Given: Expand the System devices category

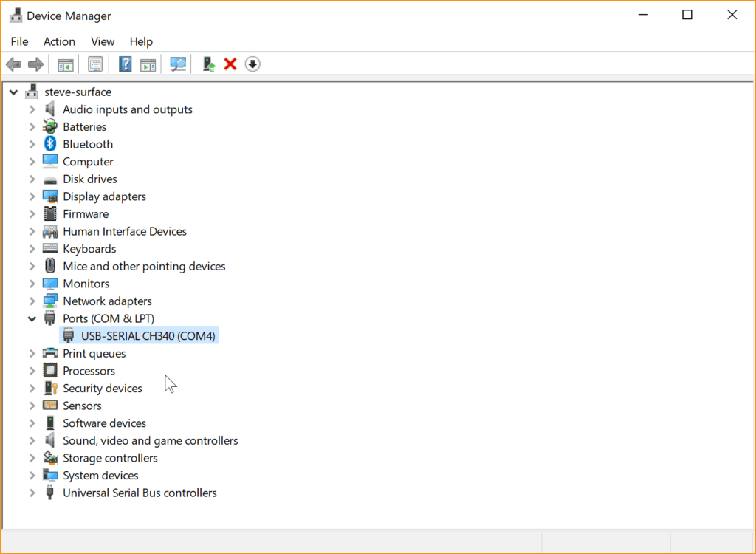Looking at the screenshot, I should [x=32, y=476].
